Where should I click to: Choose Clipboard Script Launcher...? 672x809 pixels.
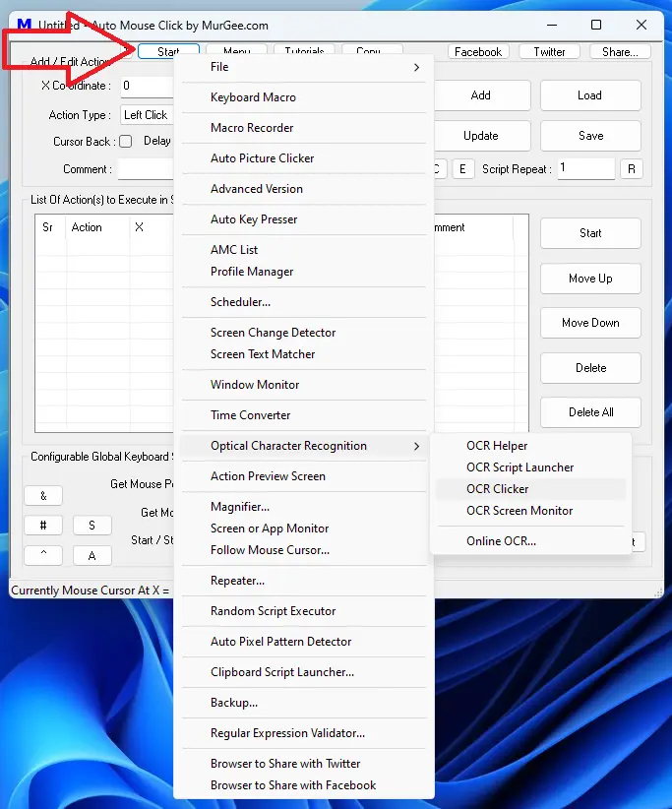(304, 672)
